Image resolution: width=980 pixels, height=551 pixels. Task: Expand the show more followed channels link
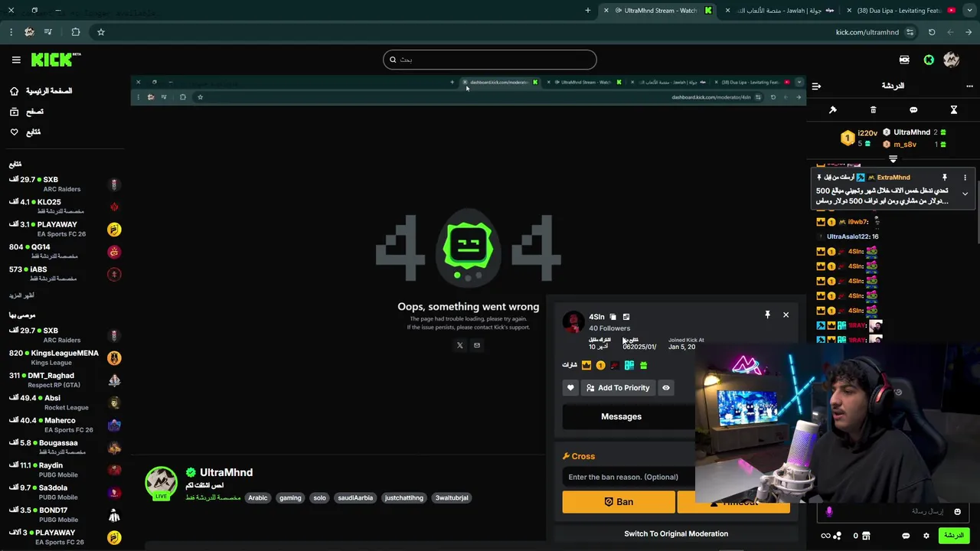click(x=21, y=295)
